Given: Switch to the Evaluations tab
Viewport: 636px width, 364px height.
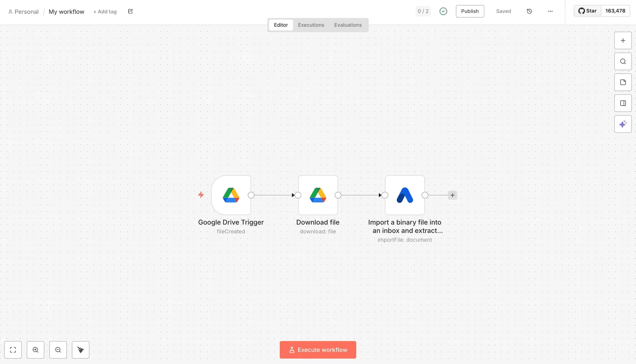Looking at the screenshot, I should click(348, 25).
